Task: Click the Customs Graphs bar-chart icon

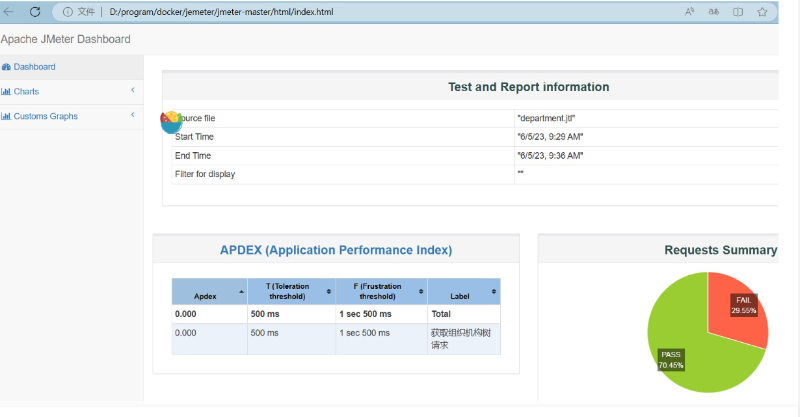Action: coord(6,116)
